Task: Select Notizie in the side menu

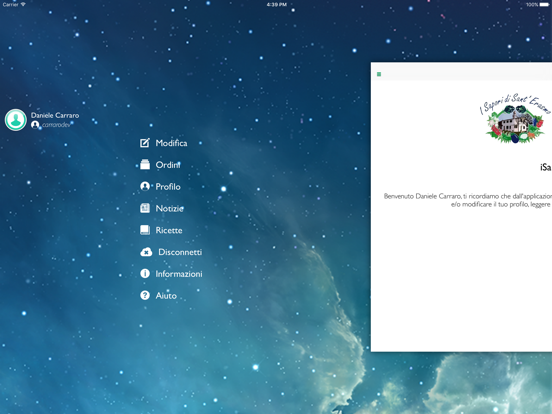Action: pyautogui.click(x=169, y=208)
